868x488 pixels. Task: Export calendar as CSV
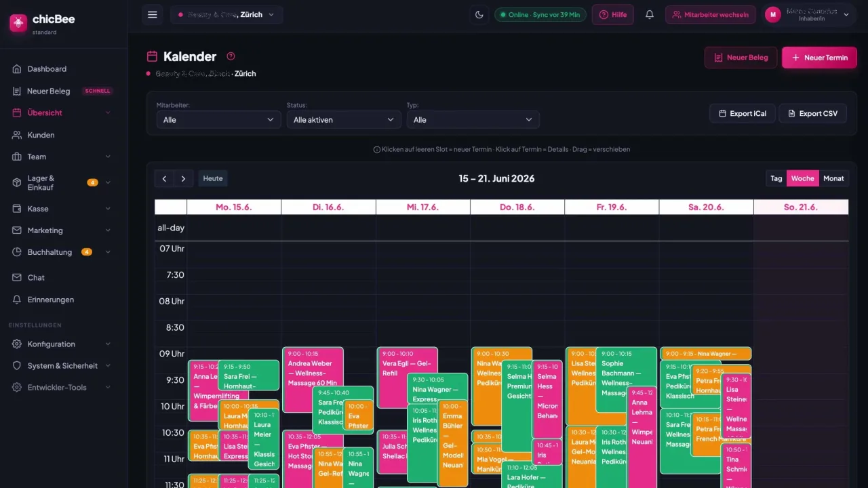click(812, 113)
